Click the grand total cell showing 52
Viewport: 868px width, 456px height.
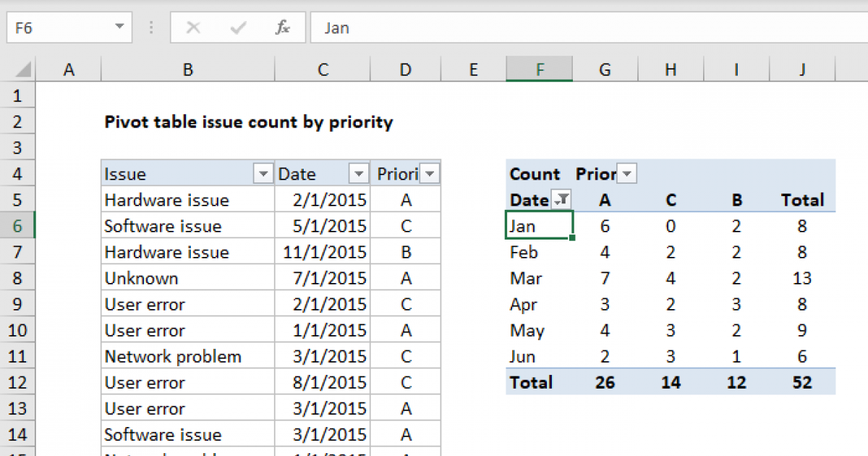coord(801,382)
